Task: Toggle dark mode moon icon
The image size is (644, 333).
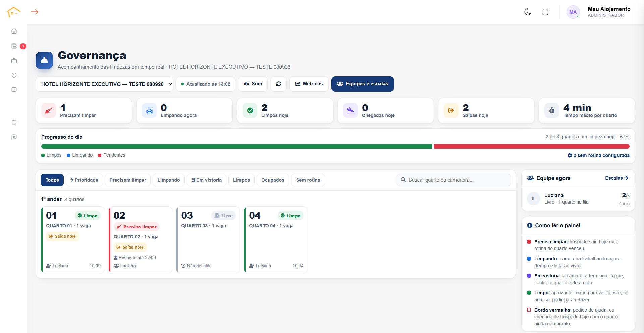Action: [528, 12]
